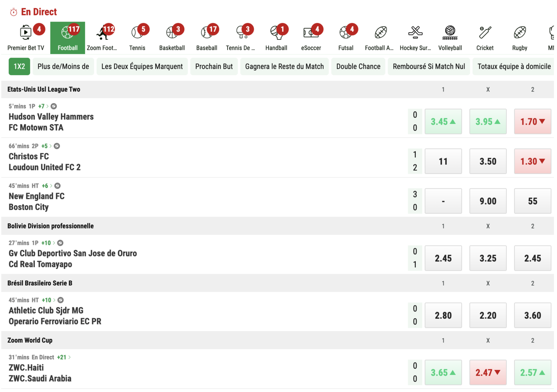Viewport: 557px width, 392px height.
Task: Bet on Boston City at 55
Action: [533, 201]
